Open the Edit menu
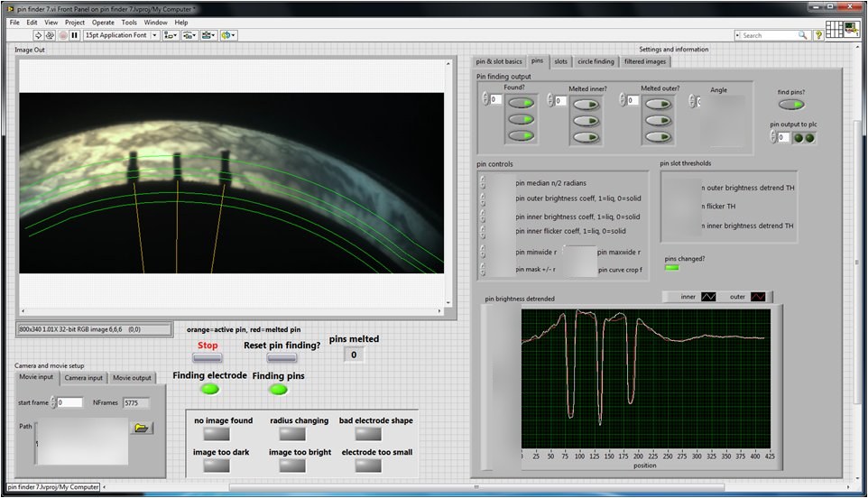868x498 pixels. click(x=32, y=23)
